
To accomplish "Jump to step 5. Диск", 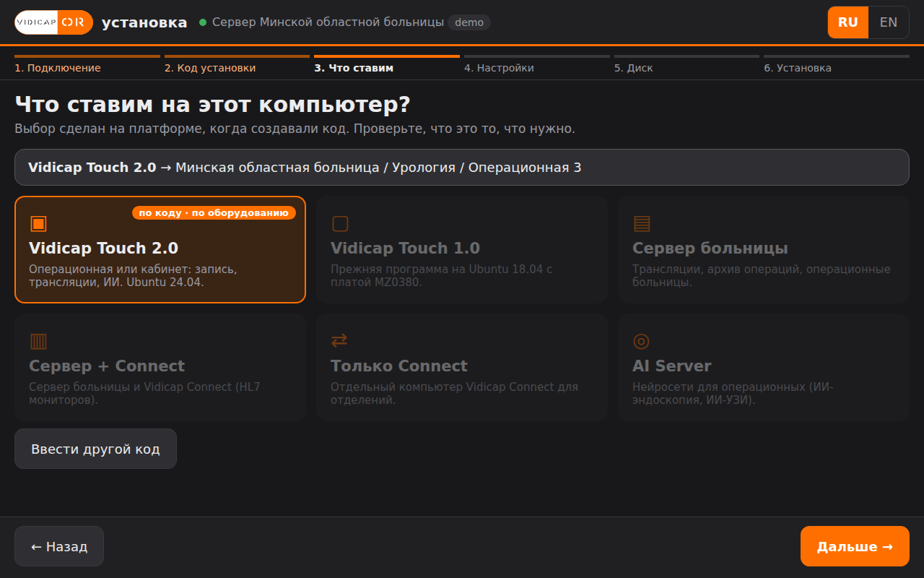I will tap(687, 64).
